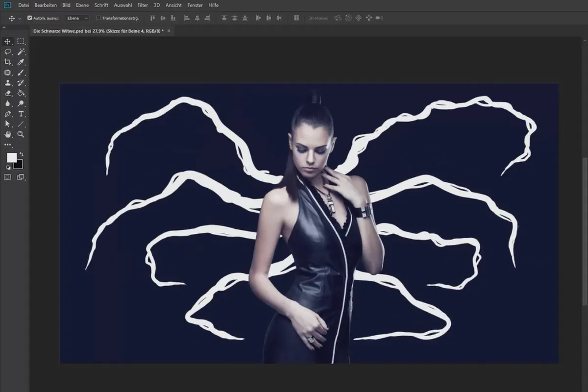Viewport: 588px width, 392px height.
Task: Select the Type tool
Action: pyautogui.click(x=21, y=114)
